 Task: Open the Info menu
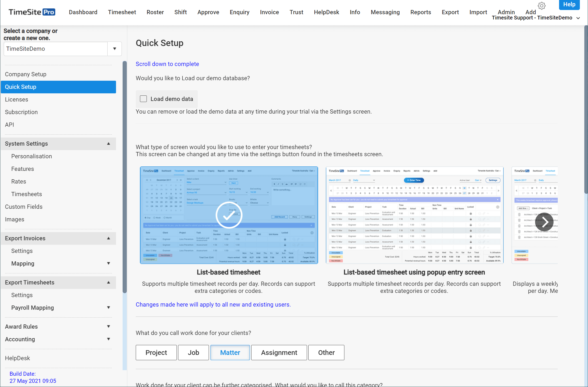point(355,12)
